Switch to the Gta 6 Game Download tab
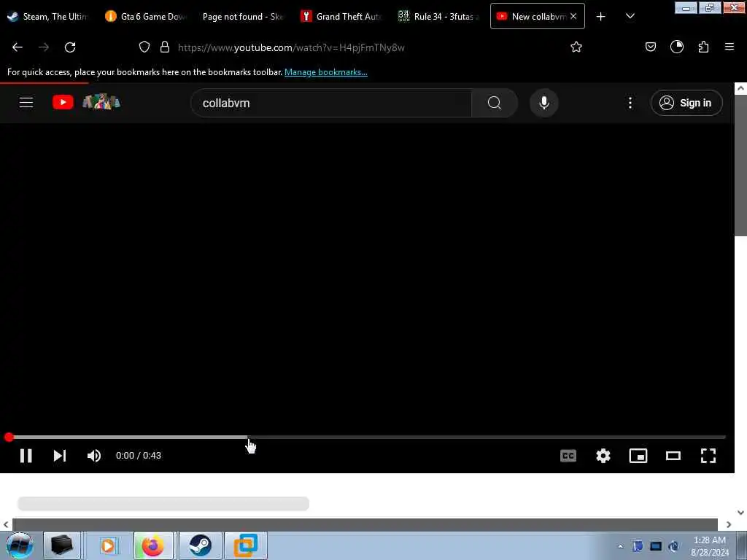Screen dimensions: 747x560 (x=146, y=17)
